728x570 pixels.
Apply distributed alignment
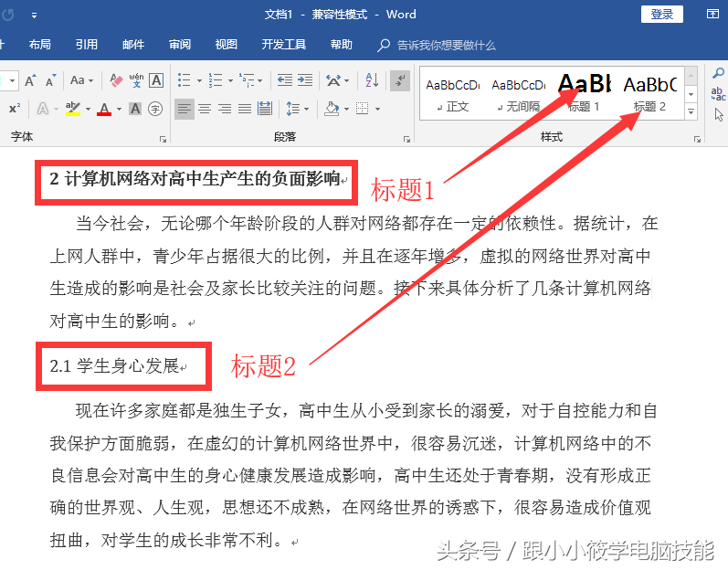[265, 109]
